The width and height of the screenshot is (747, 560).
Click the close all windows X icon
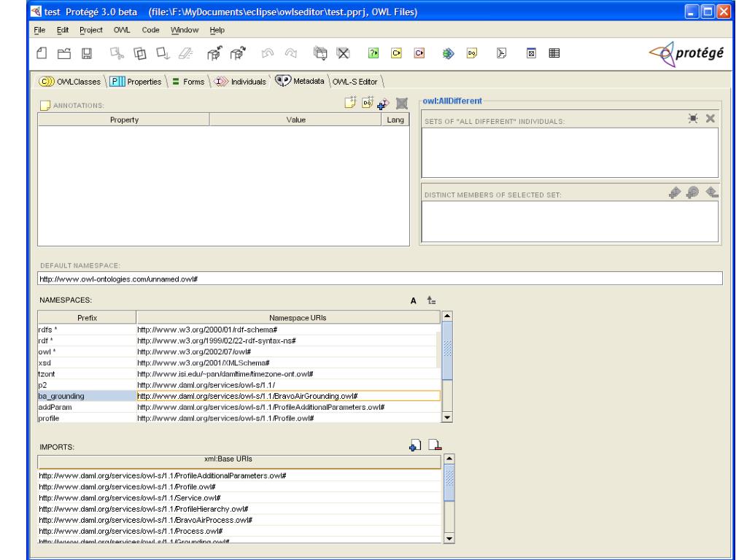click(343, 52)
